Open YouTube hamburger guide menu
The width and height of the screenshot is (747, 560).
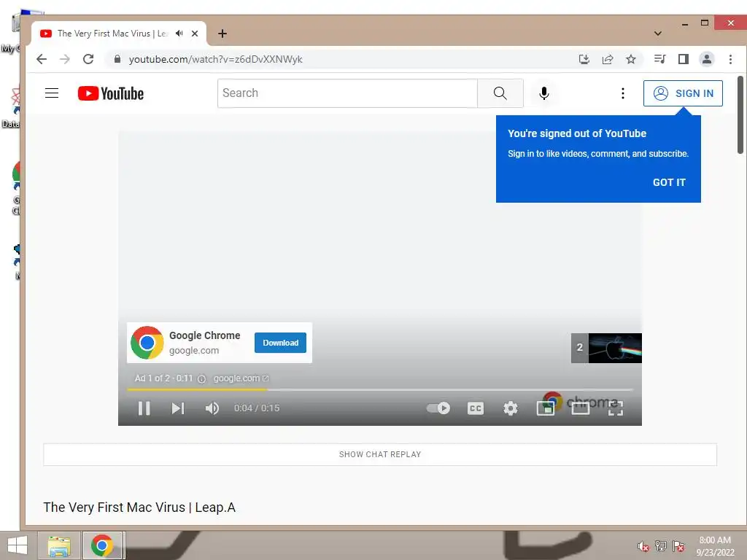pos(52,93)
